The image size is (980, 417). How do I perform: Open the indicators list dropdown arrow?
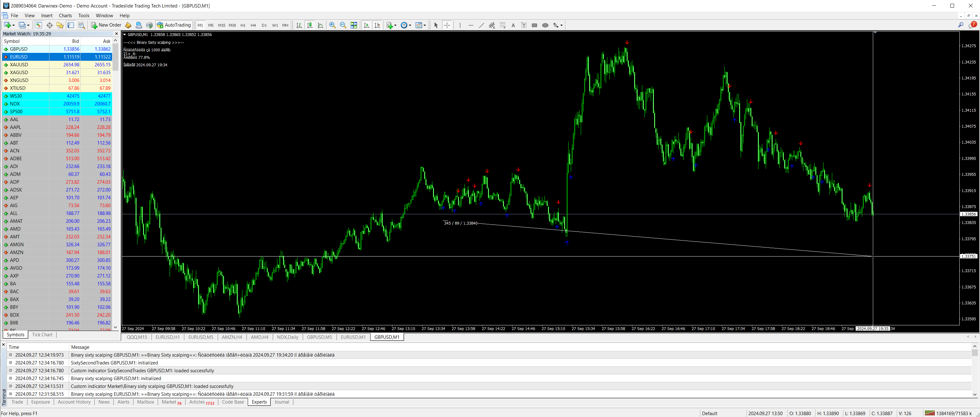395,26
